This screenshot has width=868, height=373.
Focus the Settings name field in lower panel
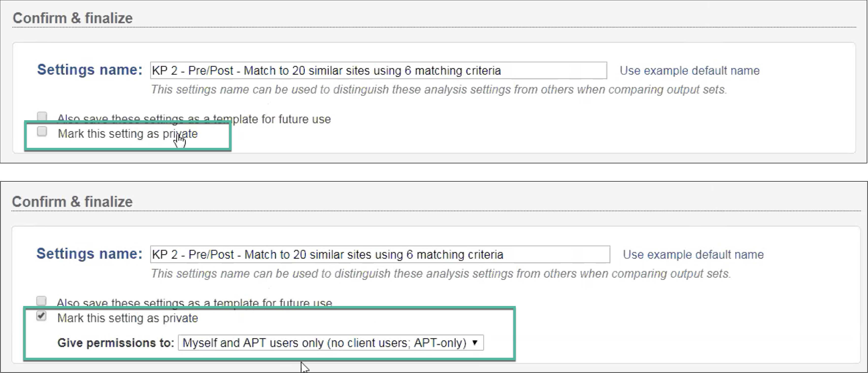coord(379,254)
